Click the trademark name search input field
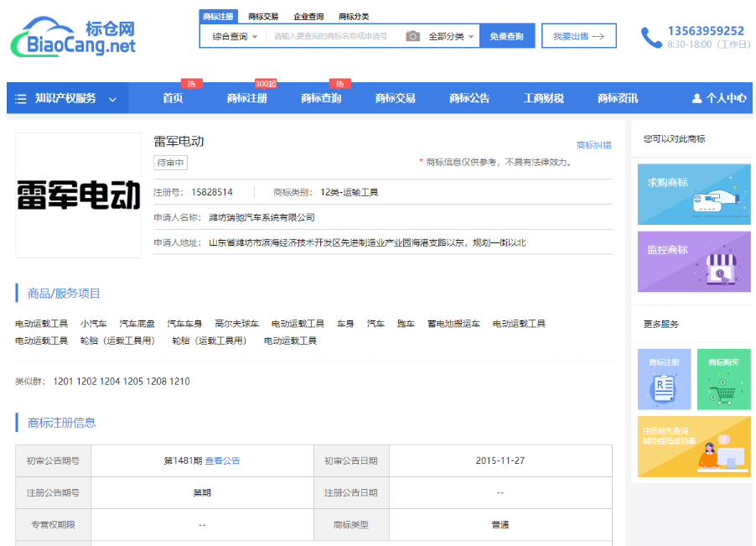 click(335, 36)
